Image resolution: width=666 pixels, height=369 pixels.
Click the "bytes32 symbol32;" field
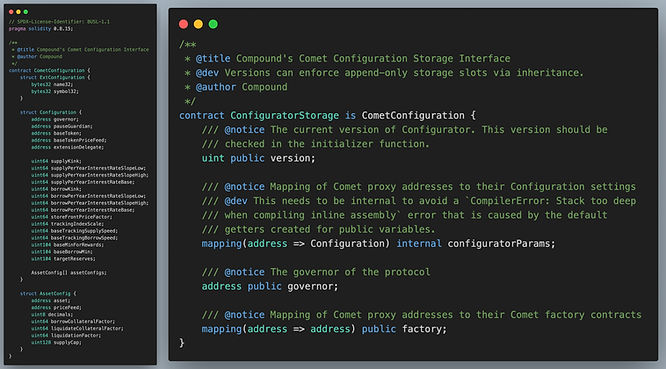(x=55, y=91)
